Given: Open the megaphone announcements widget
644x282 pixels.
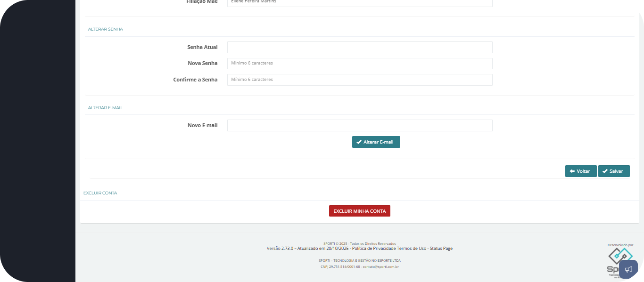Looking at the screenshot, I should coord(628,269).
